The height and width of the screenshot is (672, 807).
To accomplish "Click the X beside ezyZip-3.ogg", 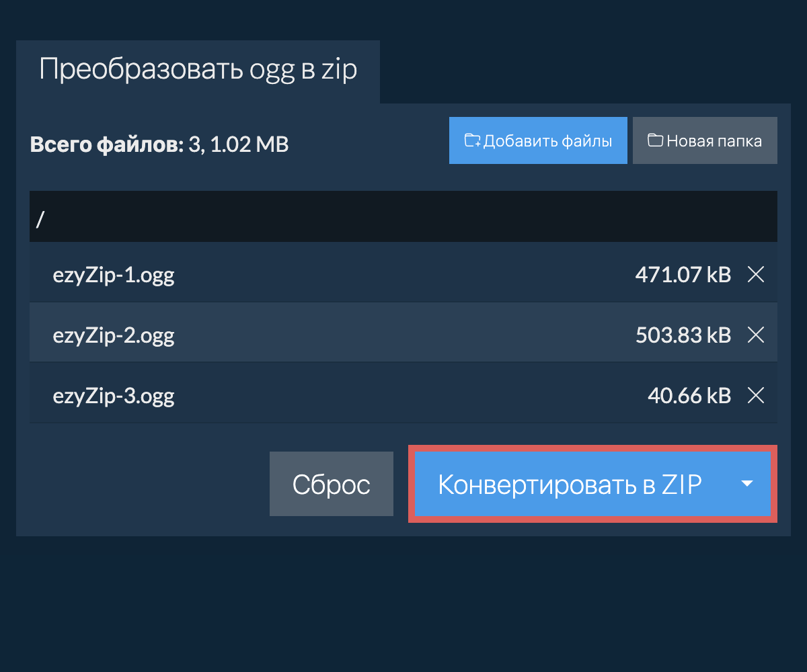I will pos(756,396).
